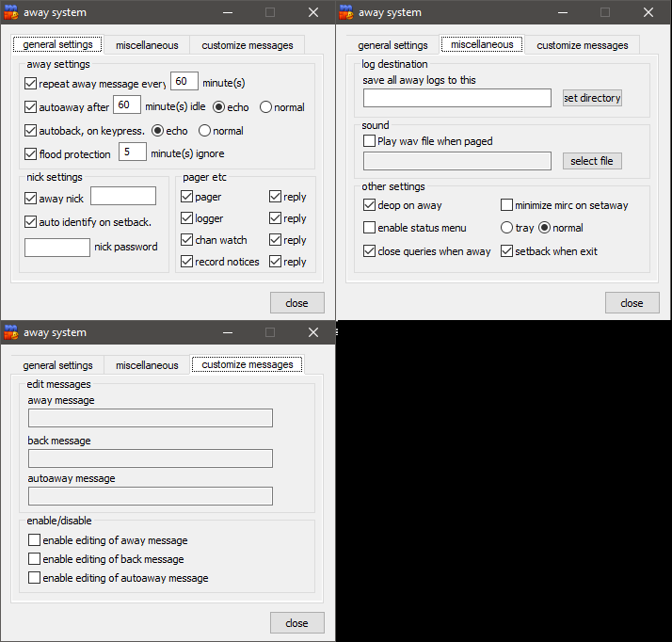
Task: Click the away message text field
Action: point(151,418)
